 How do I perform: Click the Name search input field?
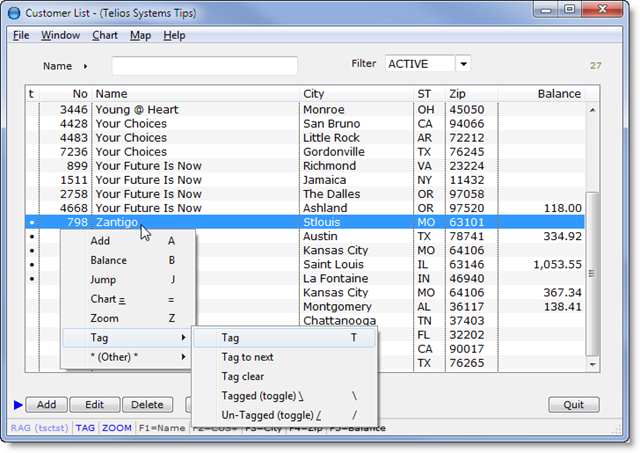pyautogui.click(x=204, y=66)
